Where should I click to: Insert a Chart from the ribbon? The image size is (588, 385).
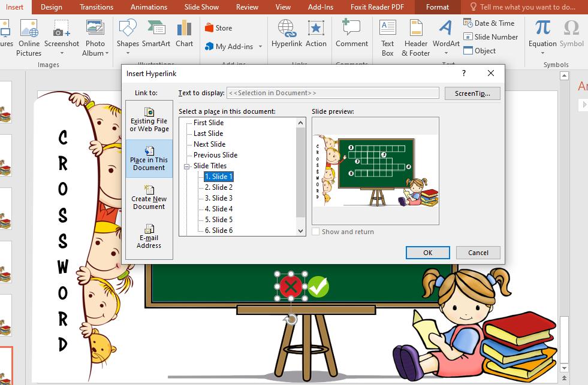click(185, 36)
